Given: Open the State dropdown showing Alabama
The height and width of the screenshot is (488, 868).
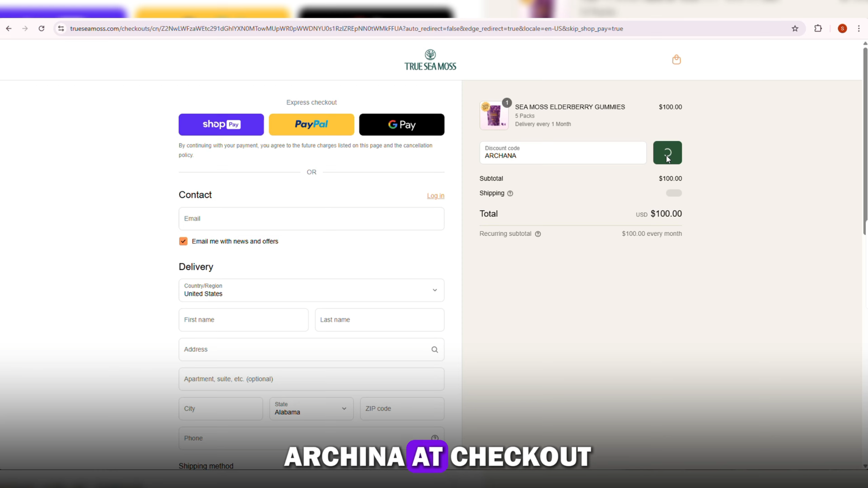Looking at the screenshot, I should (x=311, y=409).
